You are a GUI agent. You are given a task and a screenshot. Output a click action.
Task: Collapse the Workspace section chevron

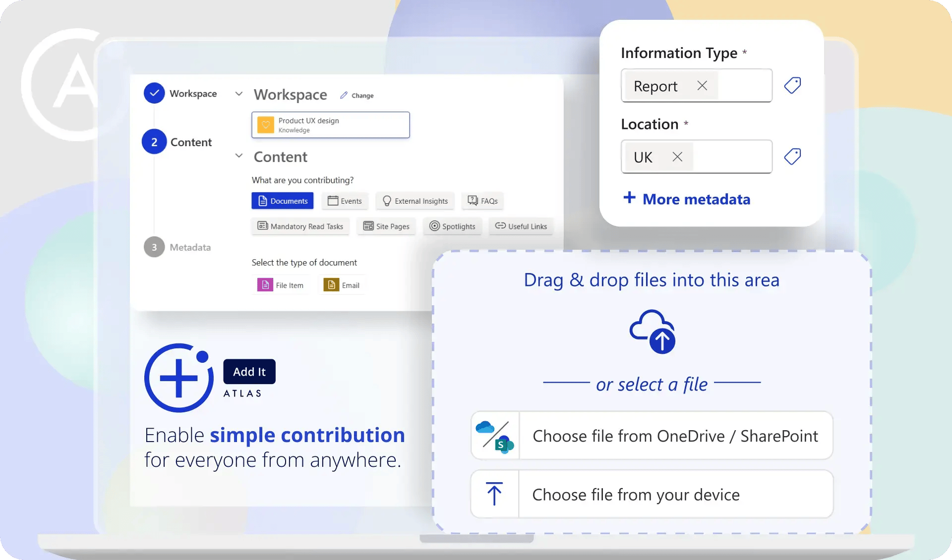point(239,94)
